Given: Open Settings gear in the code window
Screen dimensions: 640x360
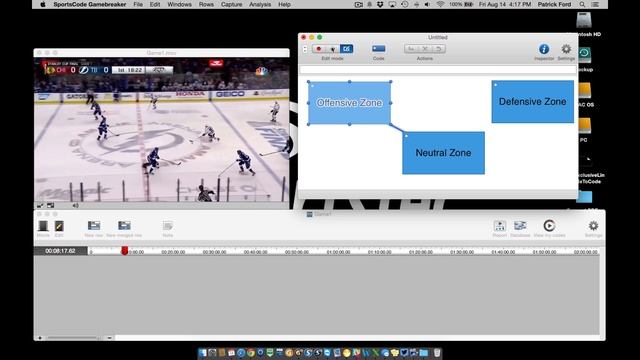Looking at the screenshot, I should click(x=566, y=49).
